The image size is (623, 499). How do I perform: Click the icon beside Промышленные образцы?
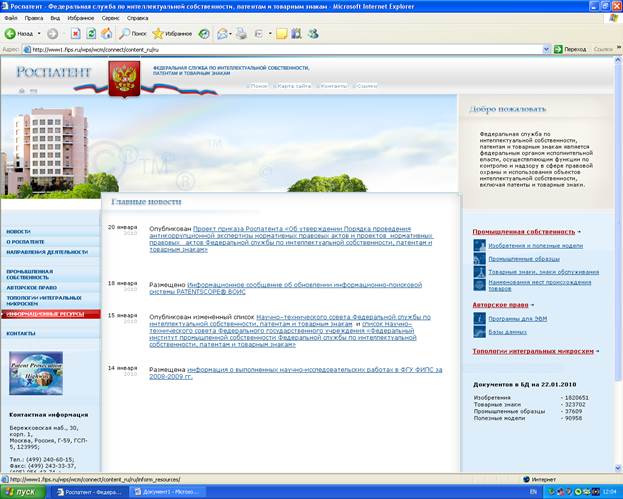coord(480,258)
